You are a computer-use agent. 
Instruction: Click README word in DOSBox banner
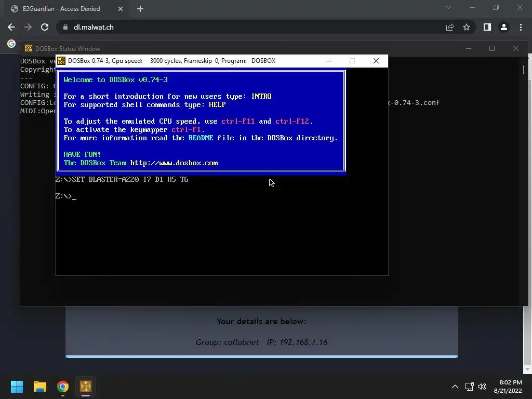tap(201, 138)
